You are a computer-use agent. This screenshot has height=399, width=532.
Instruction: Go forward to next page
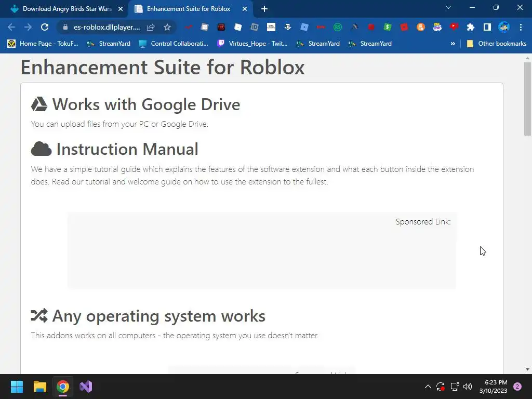pos(28,27)
